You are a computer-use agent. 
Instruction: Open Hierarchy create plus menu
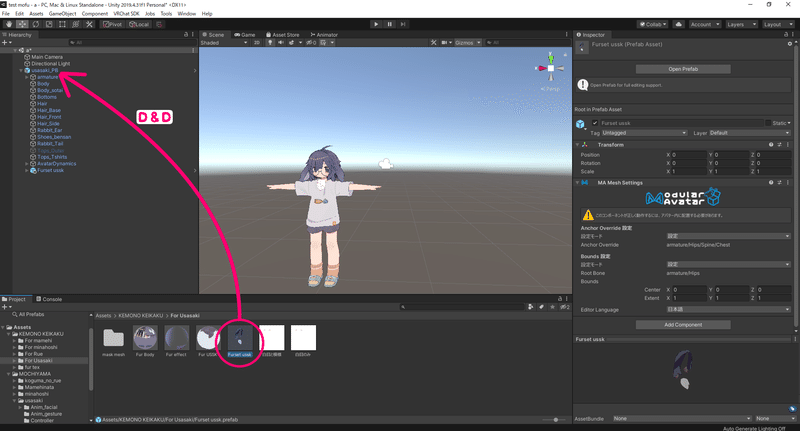(6, 42)
